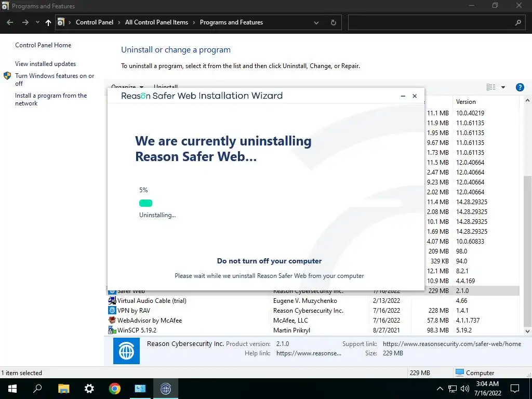The height and width of the screenshot is (399, 532).
Task: Expand the address bar history dropdown
Action: (x=316, y=23)
